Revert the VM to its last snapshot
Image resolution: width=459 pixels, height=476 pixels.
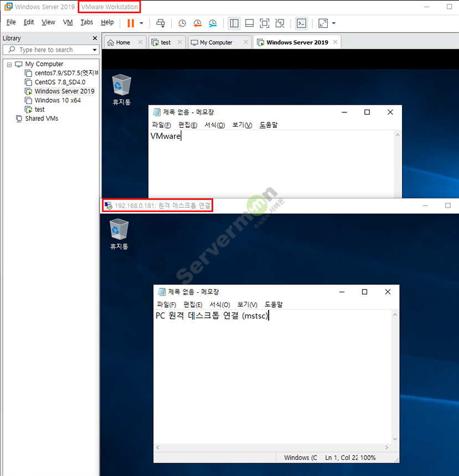(x=198, y=23)
